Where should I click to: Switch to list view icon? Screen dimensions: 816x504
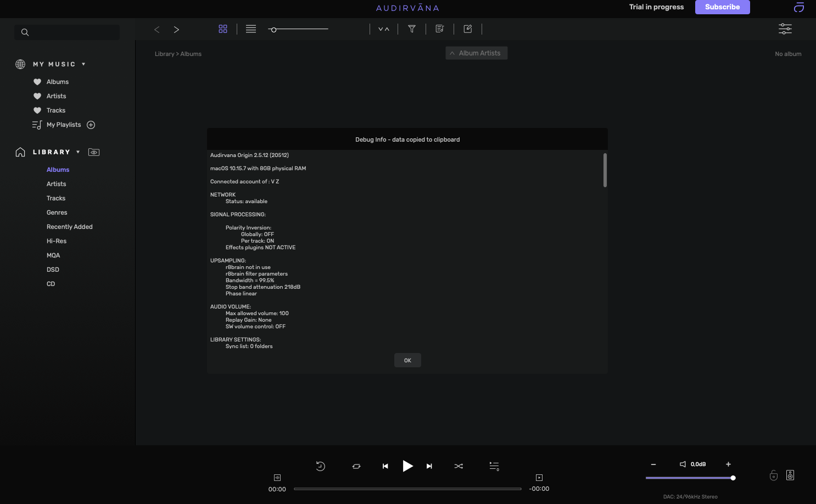pos(251,29)
